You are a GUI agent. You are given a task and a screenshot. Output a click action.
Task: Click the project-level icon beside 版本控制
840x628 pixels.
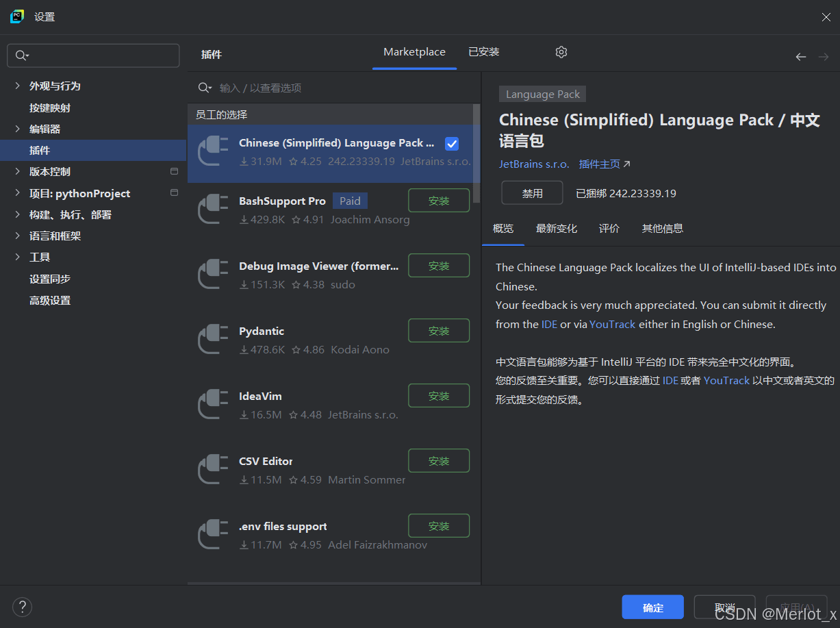[174, 171]
